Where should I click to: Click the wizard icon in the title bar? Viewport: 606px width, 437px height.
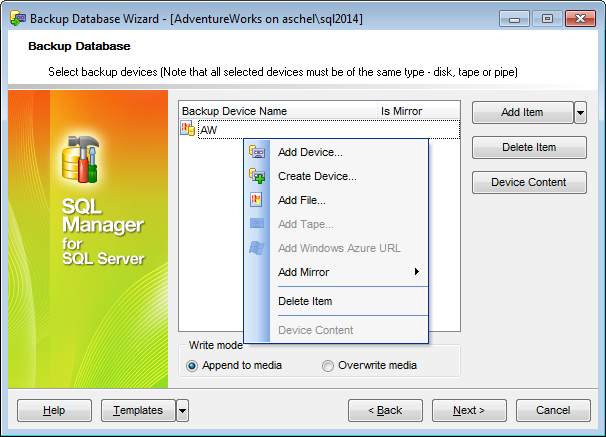[x=18, y=18]
